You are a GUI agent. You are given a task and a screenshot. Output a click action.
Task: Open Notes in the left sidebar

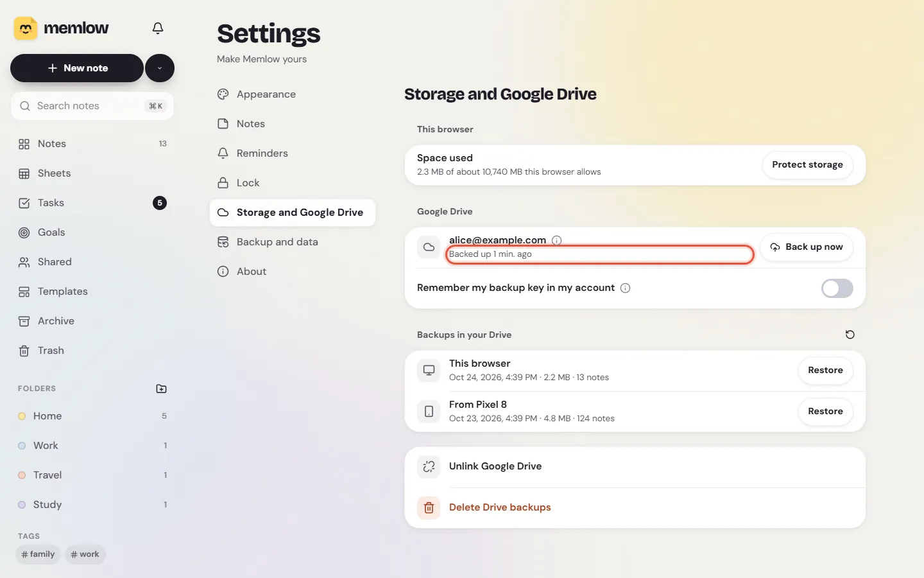[x=92, y=144]
